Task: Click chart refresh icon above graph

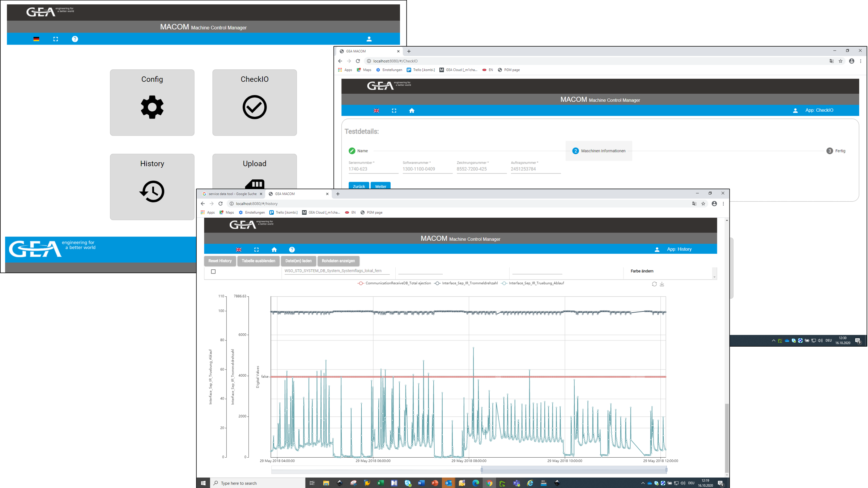Action: pos(654,284)
